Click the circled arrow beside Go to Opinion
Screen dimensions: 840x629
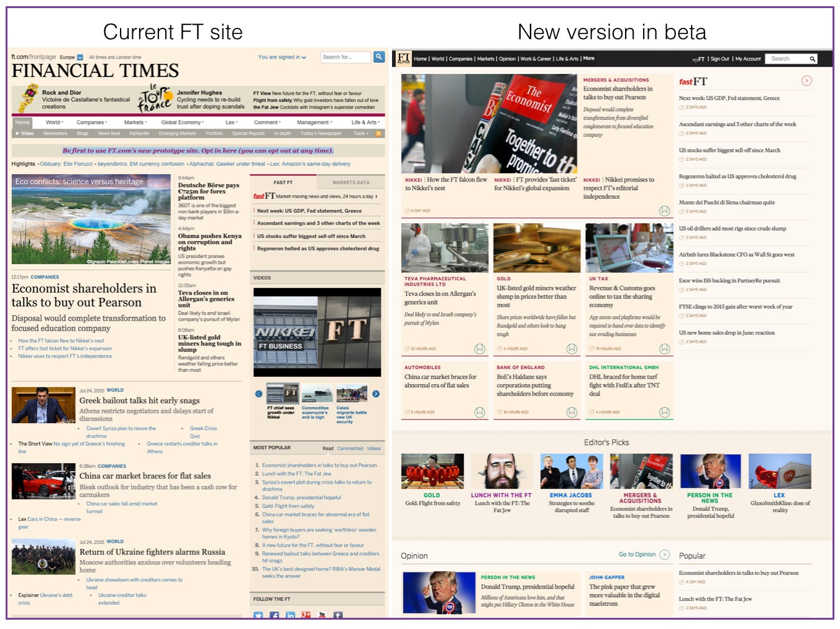click(665, 554)
